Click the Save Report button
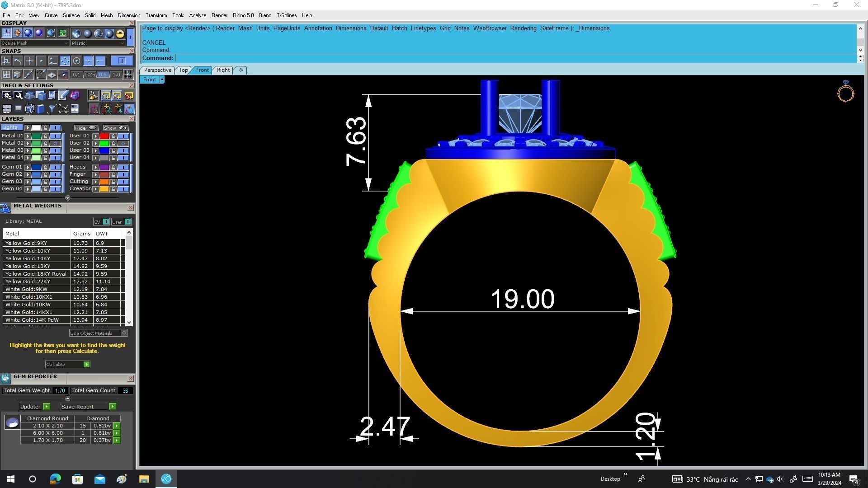The image size is (868, 488). (88, 407)
